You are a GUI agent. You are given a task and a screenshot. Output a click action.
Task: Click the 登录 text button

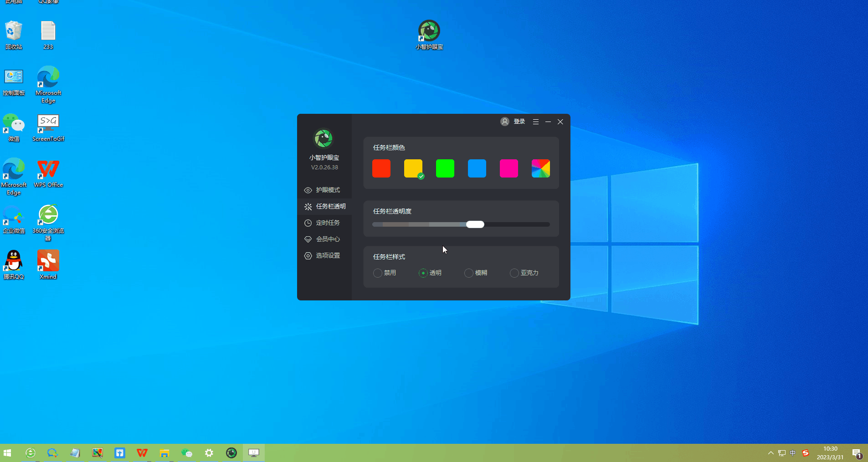[519, 122]
